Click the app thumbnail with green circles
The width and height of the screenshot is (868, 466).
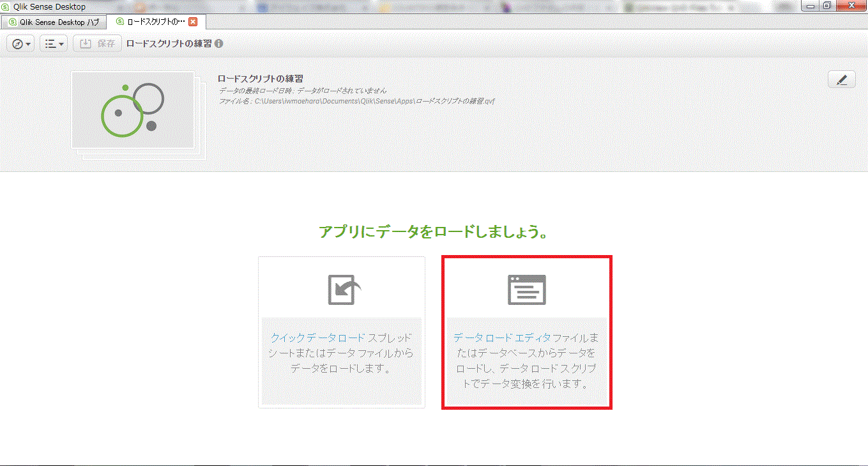tap(133, 110)
